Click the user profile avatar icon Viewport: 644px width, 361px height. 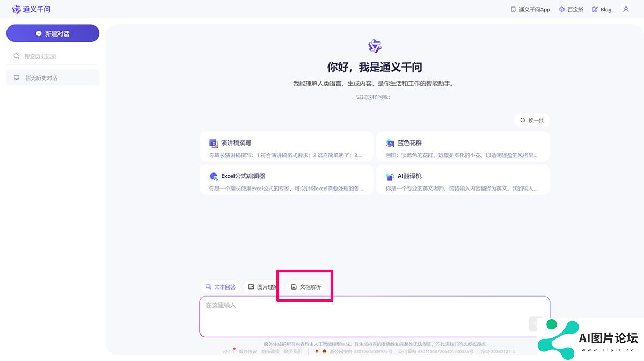click(626, 9)
